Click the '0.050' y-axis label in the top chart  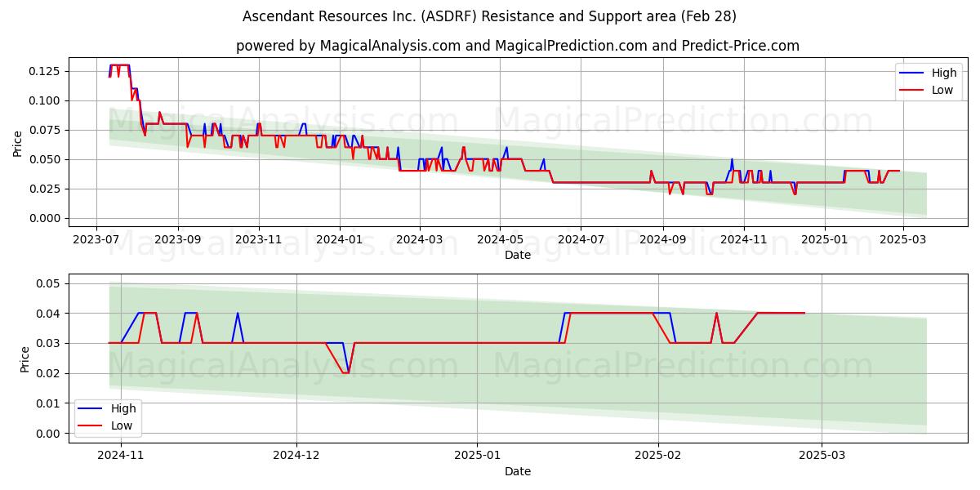(x=45, y=159)
